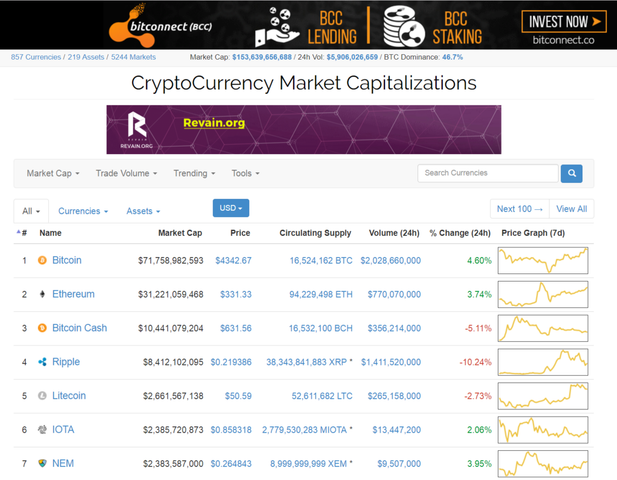Open Bitcoin 7d price graph
617x480 pixels.
543,260
